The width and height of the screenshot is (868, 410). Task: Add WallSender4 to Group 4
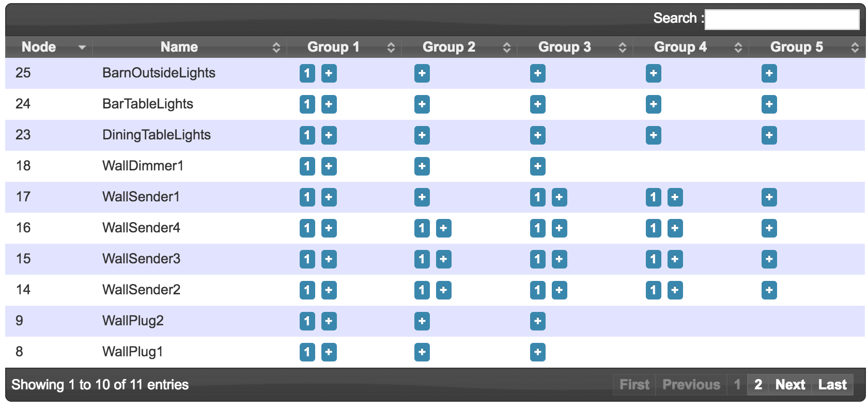click(x=674, y=228)
